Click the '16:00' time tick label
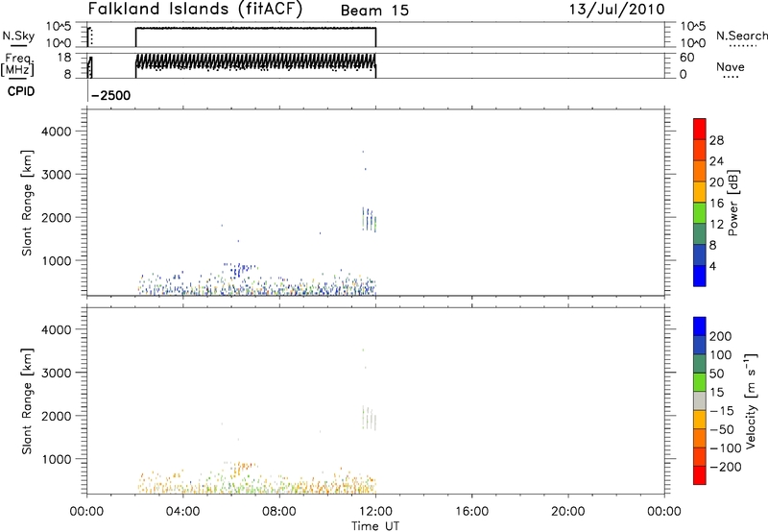Viewport: 768px width, 532px height. click(x=471, y=512)
